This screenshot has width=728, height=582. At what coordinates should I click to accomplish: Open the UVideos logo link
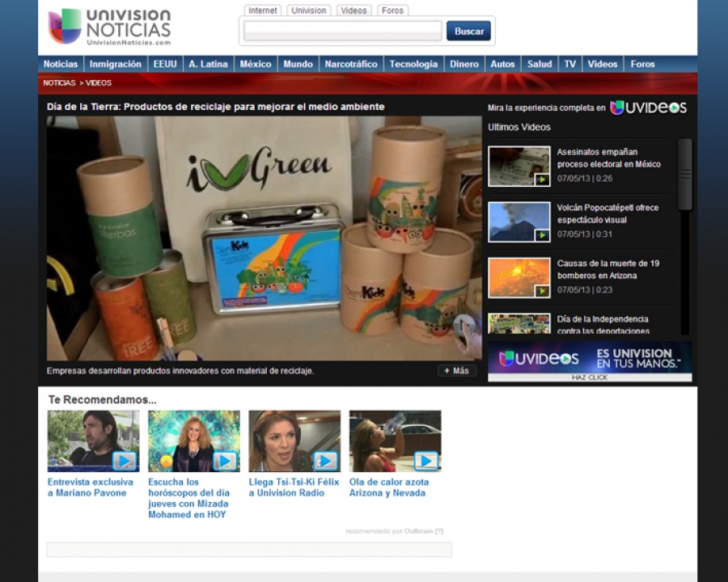pos(648,108)
